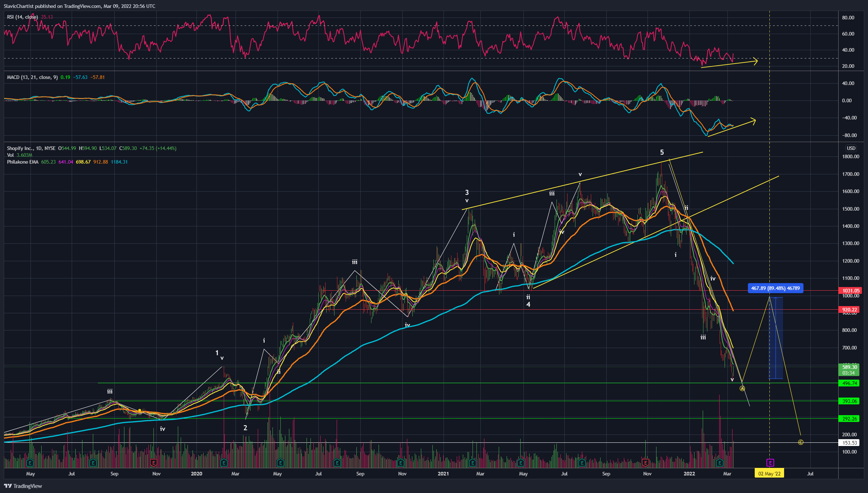Click the earnings E marker at February 2020
The height and width of the screenshot is (493, 868).
(224, 463)
